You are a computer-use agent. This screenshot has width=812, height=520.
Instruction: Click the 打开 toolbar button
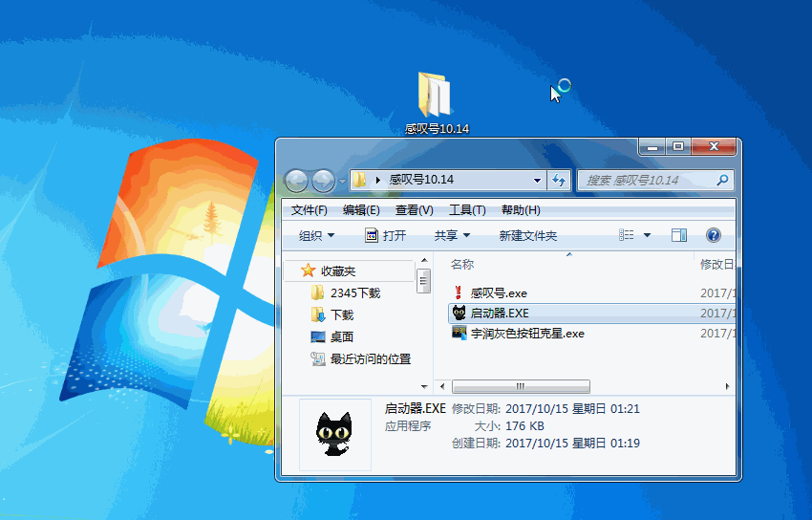386,235
